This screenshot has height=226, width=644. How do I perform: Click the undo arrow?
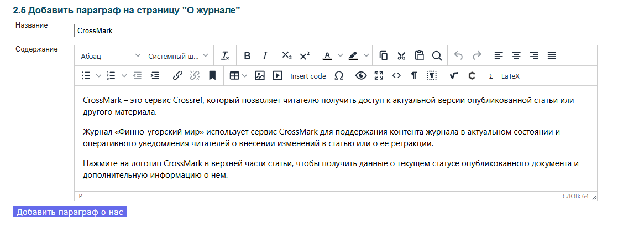[x=459, y=55]
